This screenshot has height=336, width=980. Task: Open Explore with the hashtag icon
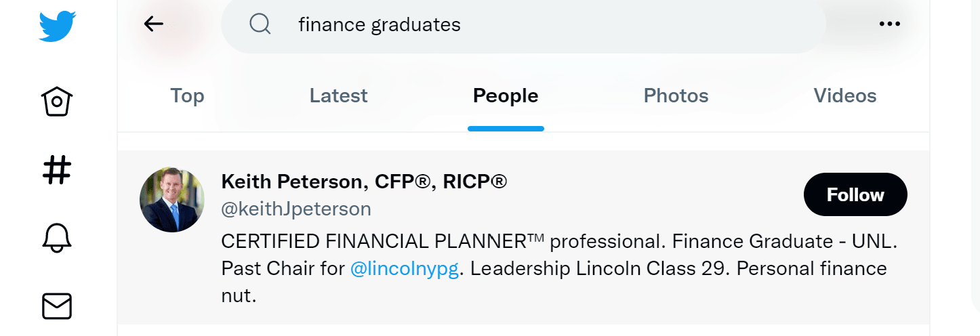click(57, 170)
